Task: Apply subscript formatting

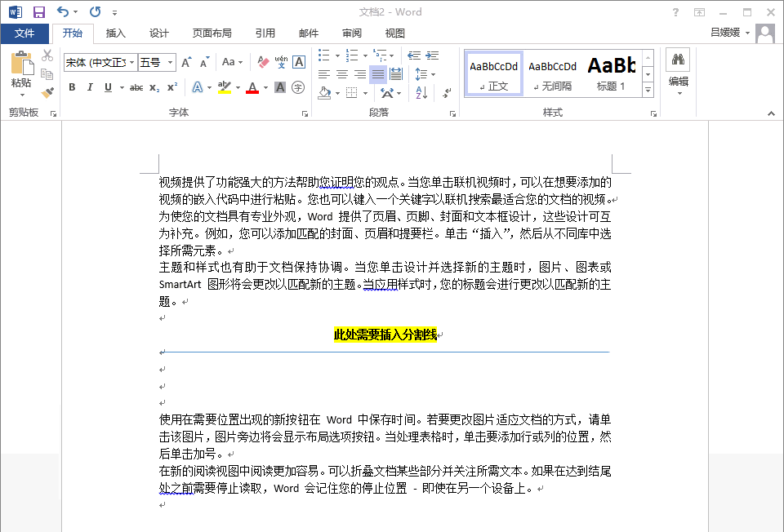Action: pyautogui.click(x=154, y=88)
